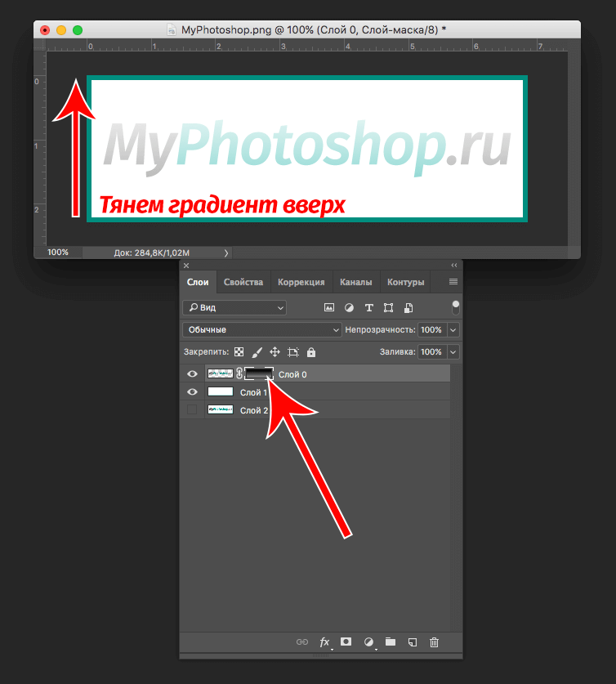The width and height of the screenshot is (616, 684).
Task: Filter layers by text type icon
Action: 368,308
